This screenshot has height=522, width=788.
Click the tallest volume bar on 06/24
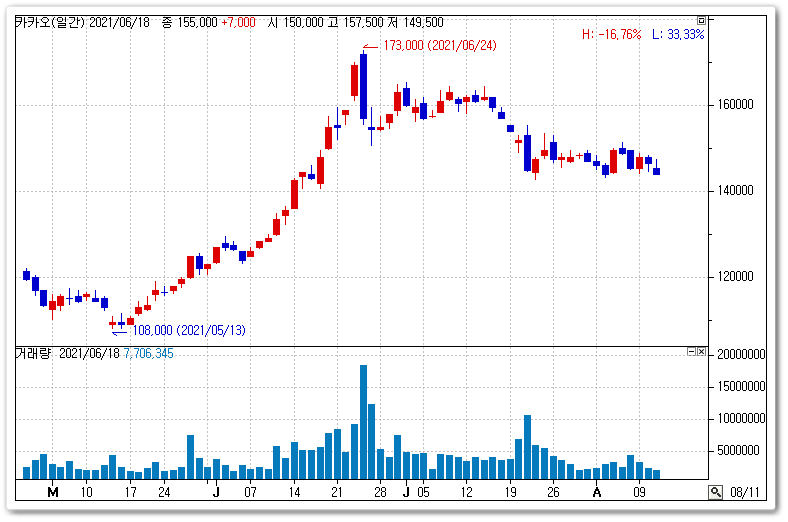click(363, 422)
